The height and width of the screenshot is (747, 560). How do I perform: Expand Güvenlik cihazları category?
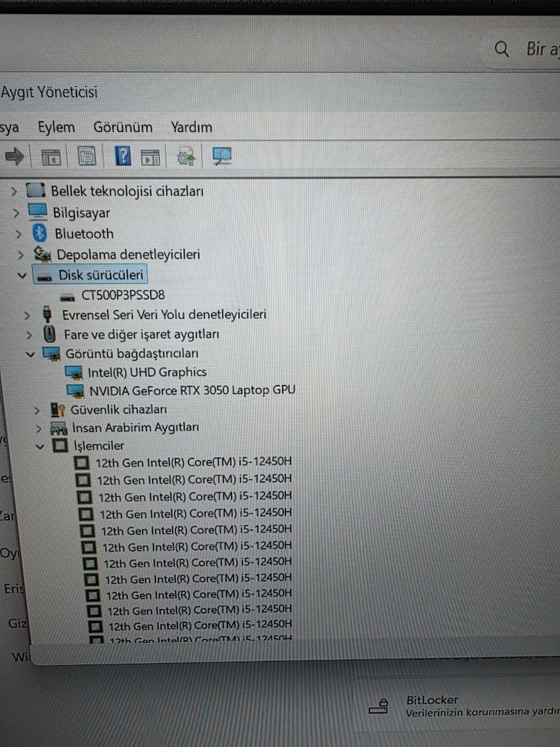36,410
